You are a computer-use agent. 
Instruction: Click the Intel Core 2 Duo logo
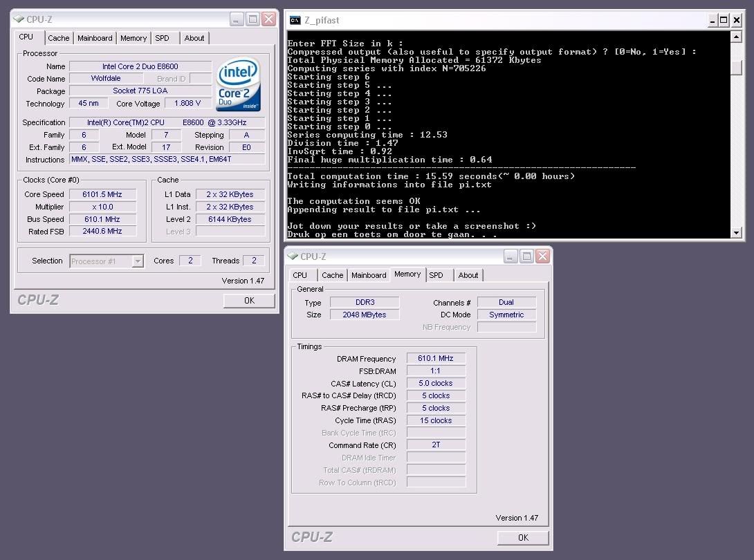tap(239, 84)
